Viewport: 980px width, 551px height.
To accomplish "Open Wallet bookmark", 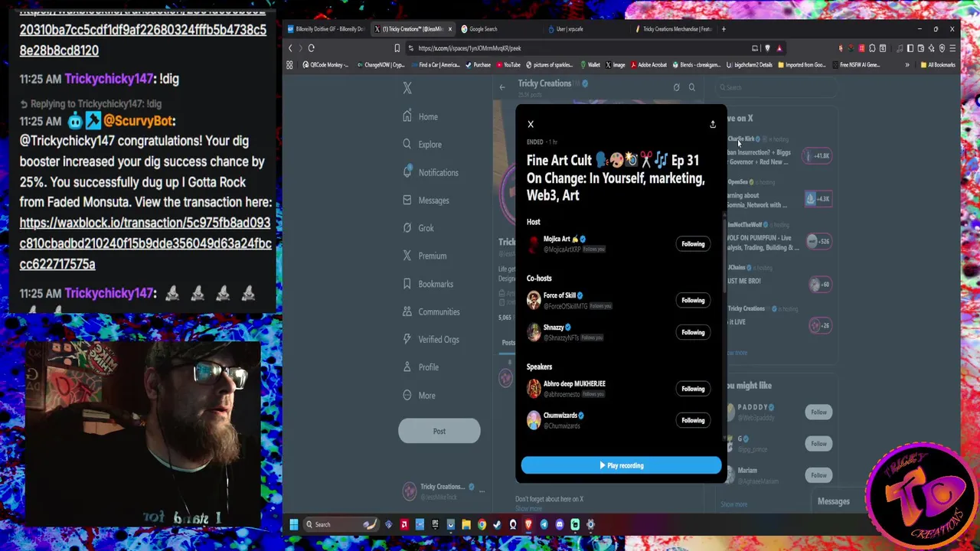I will click(x=590, y=65).
